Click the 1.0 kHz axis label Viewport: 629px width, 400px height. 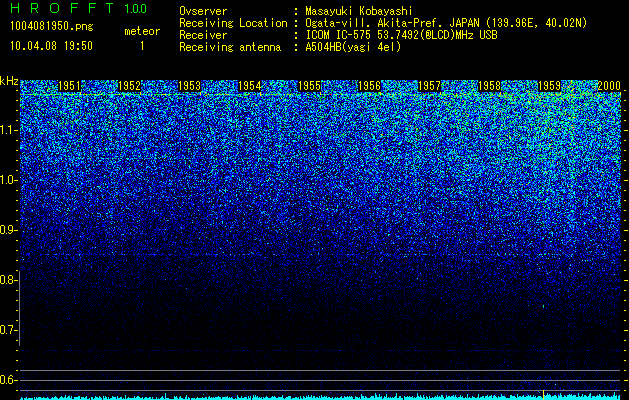pos(8,180)
